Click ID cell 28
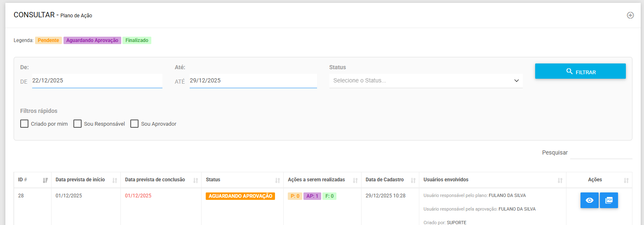 tap(21, 196)
